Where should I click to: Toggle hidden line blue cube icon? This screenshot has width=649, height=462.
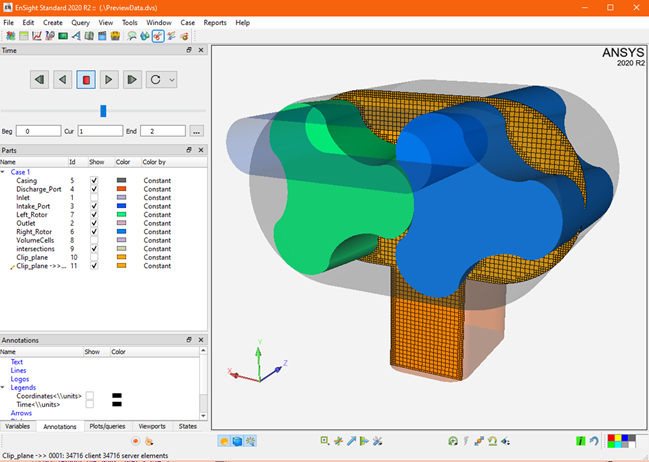(x=237, y=441)
